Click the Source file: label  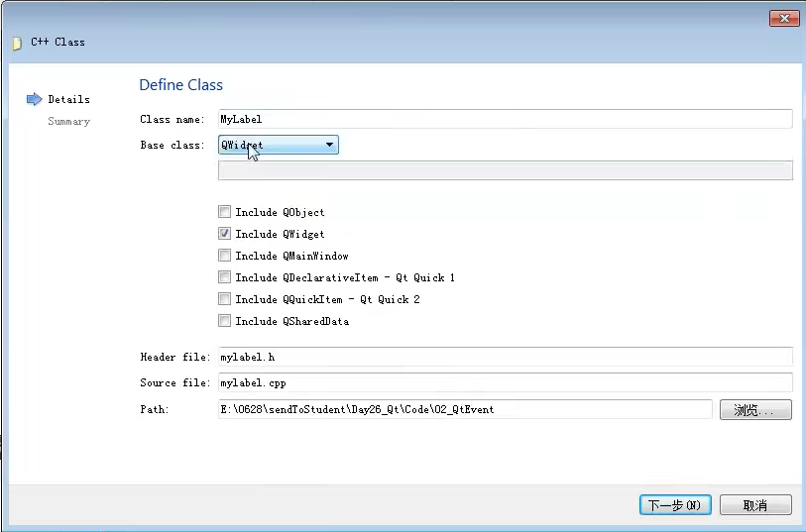tap(175, 382)
